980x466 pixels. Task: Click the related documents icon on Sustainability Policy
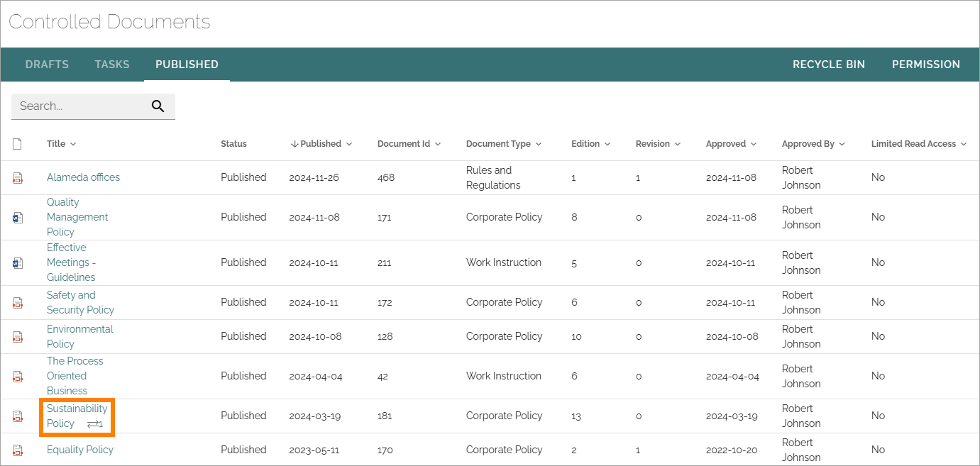pyautogui.click(x=94, y=424)
